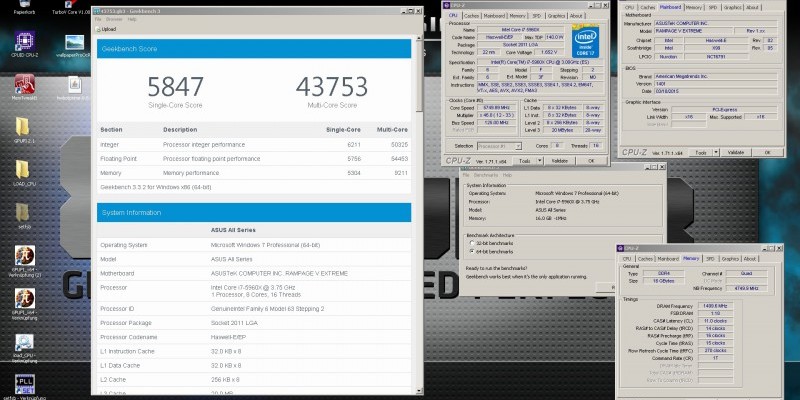Click Upload in the Geekbench toolbar

coord(106,29)
